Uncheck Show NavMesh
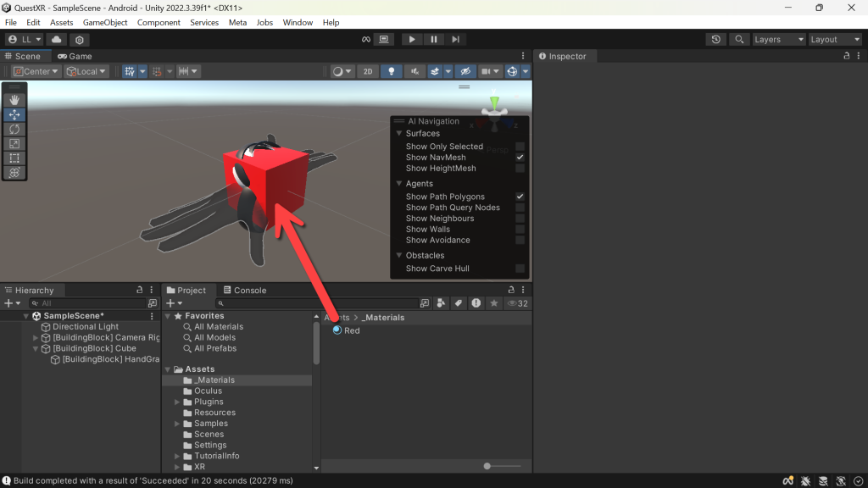The width and height of the screenshot is (868, 488). coord(520,157)
